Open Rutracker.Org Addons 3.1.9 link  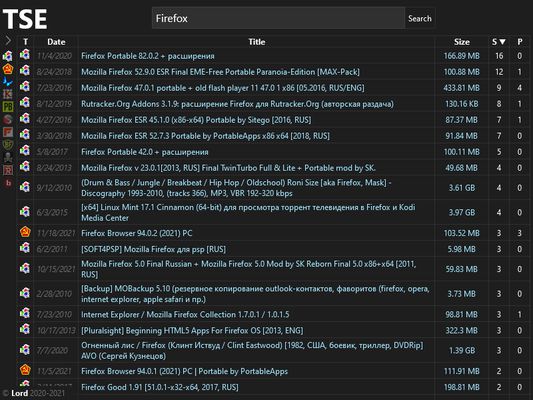[237, 104]
